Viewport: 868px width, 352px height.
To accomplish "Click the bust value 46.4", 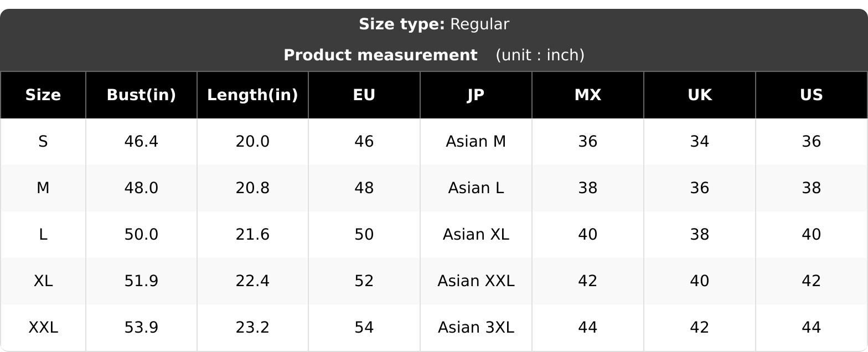I will [141, 142].
